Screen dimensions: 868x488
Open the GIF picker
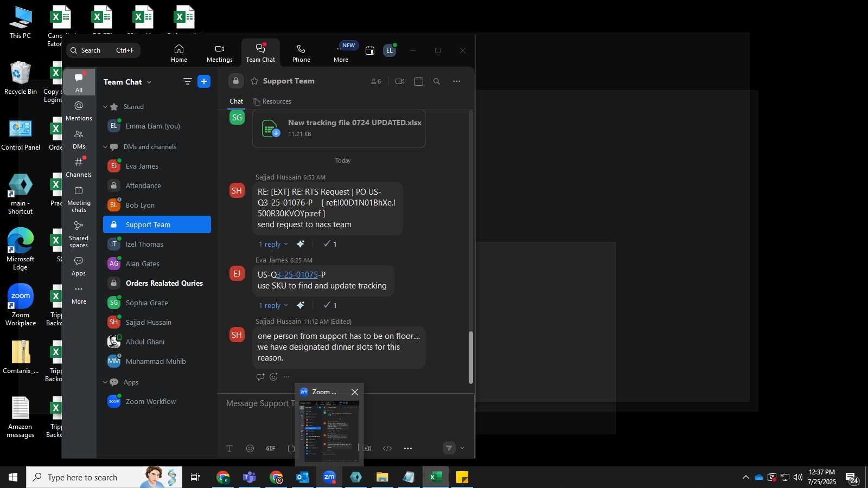pos(271,448)
